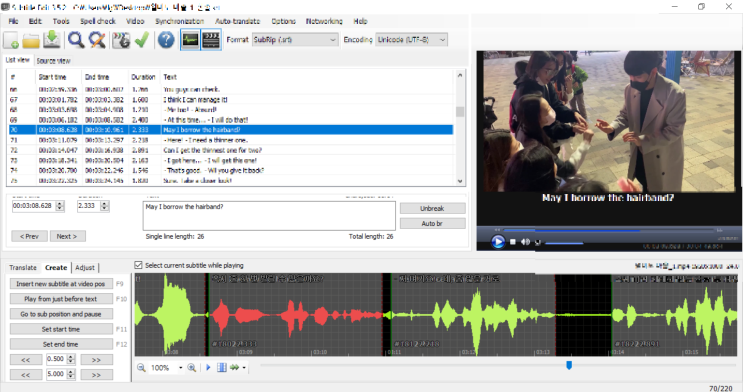Select row 71 I need a thinner one
The width and height of the screenshot is (743, 392).
point(231,140)
